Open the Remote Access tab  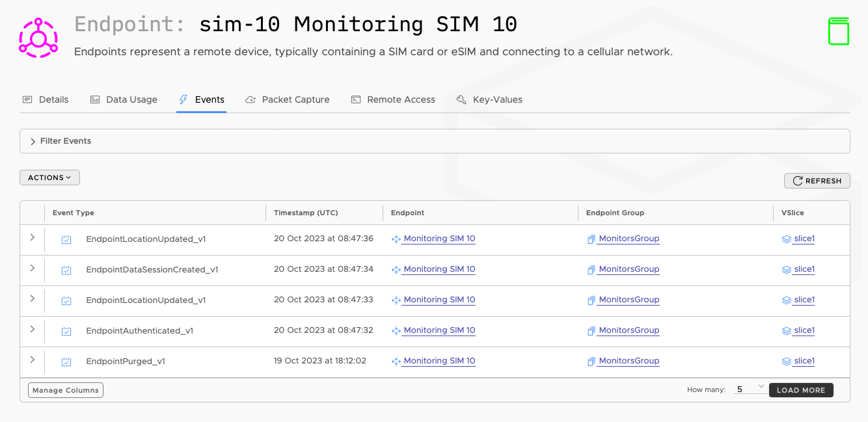pyautogui.click(x=393, y=99)
